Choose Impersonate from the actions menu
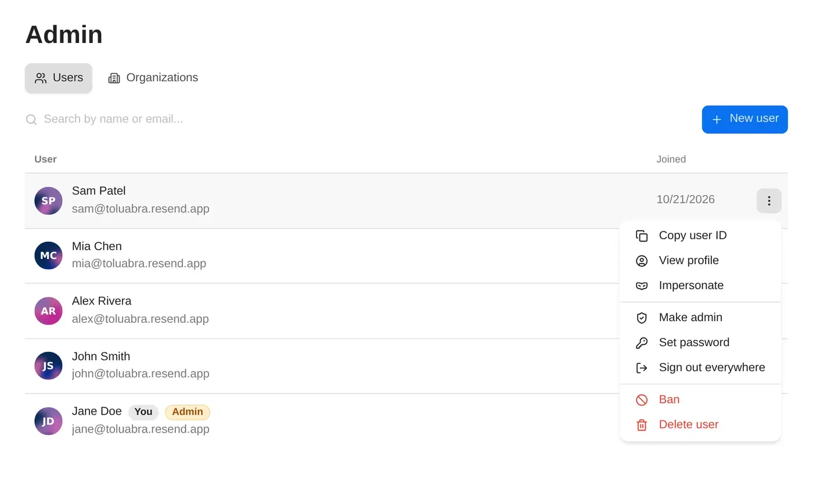 700,286
